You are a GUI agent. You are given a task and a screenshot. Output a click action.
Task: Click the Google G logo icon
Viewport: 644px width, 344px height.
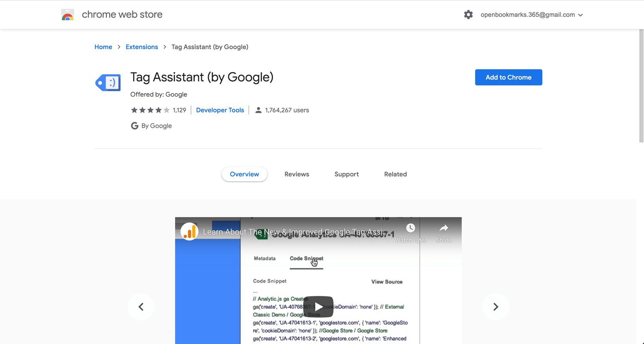click(x=134, y=126)
